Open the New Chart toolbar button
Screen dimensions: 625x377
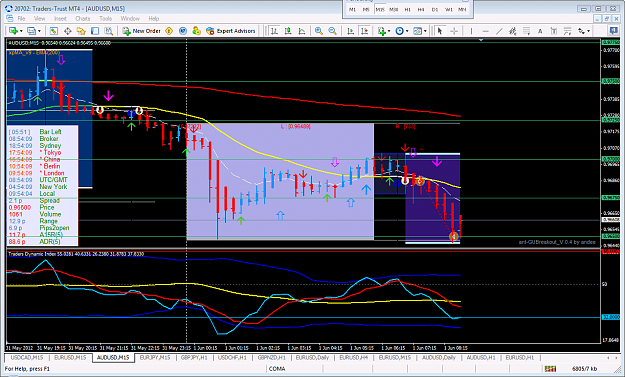[13, 31]
